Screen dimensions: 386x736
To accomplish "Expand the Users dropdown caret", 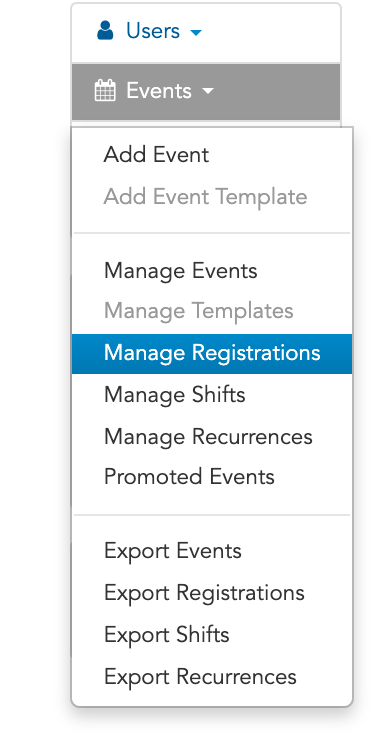I will [x=196, y=33].
